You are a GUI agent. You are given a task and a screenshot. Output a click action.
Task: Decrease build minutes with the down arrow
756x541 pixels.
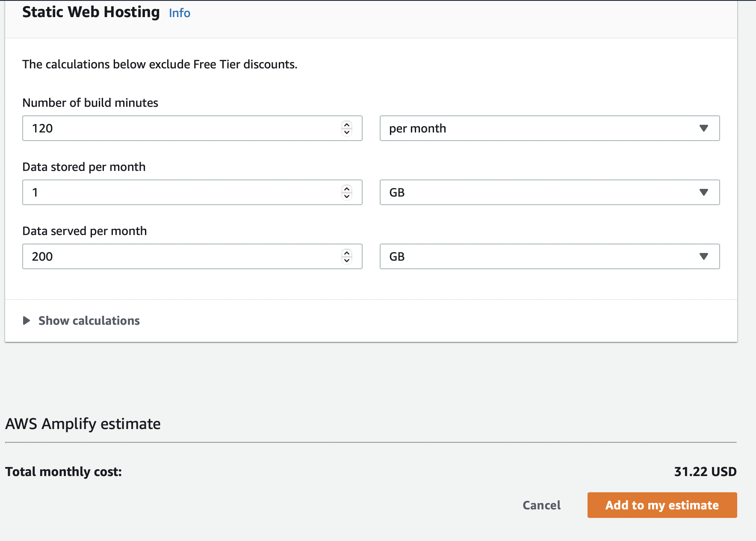[x=347, y=132]
